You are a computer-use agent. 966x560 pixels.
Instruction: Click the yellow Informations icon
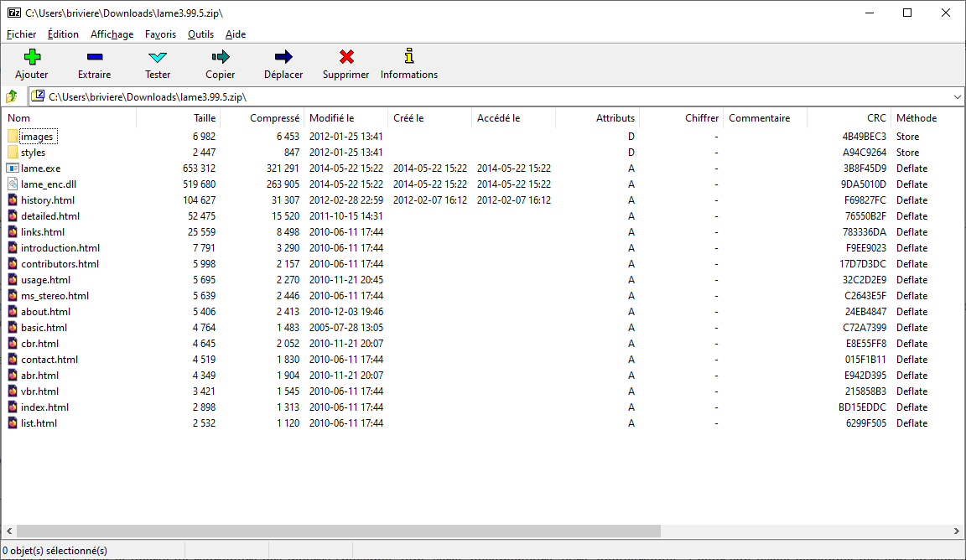pyautogui.click(x=409, y=57)
